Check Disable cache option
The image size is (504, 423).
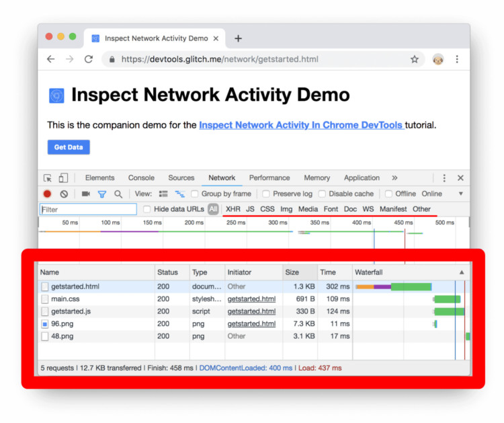point(322,194)
